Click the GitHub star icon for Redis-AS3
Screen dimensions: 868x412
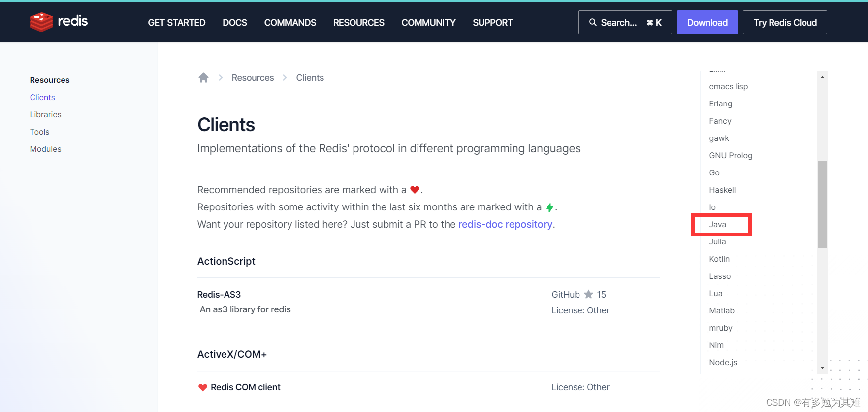pos(588,294)
